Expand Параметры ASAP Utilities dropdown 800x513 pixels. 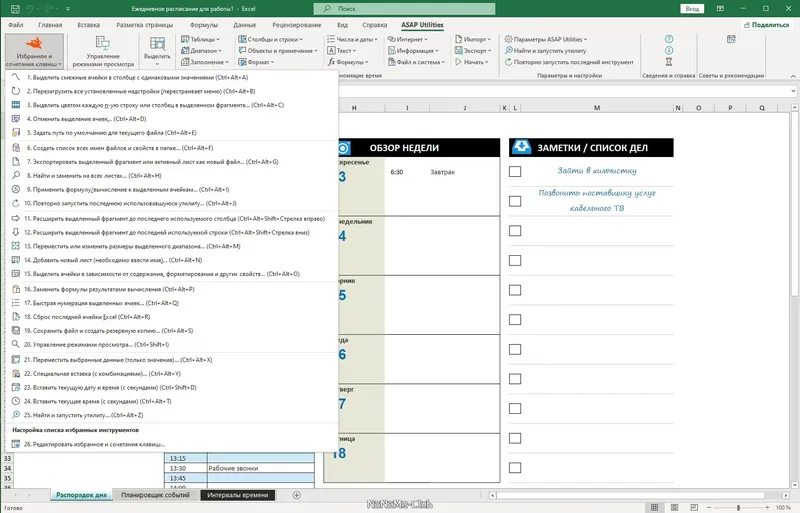pos(546,39)
